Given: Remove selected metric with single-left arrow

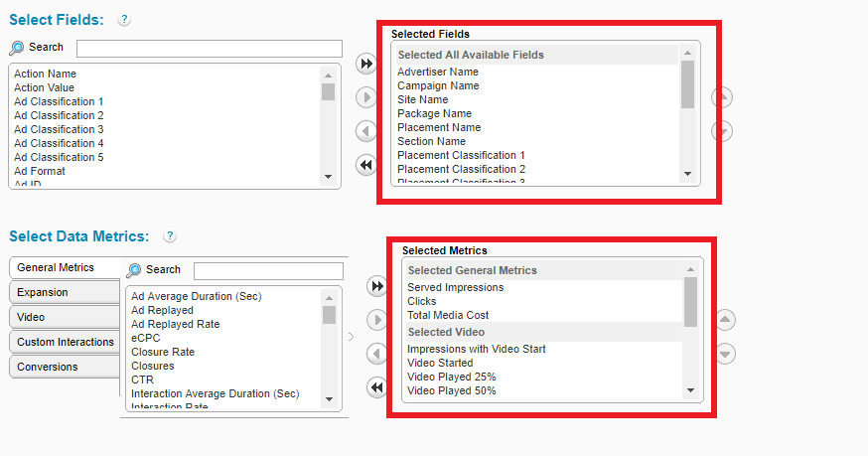Looking at the screenshot, I should (x=377, y=354).
